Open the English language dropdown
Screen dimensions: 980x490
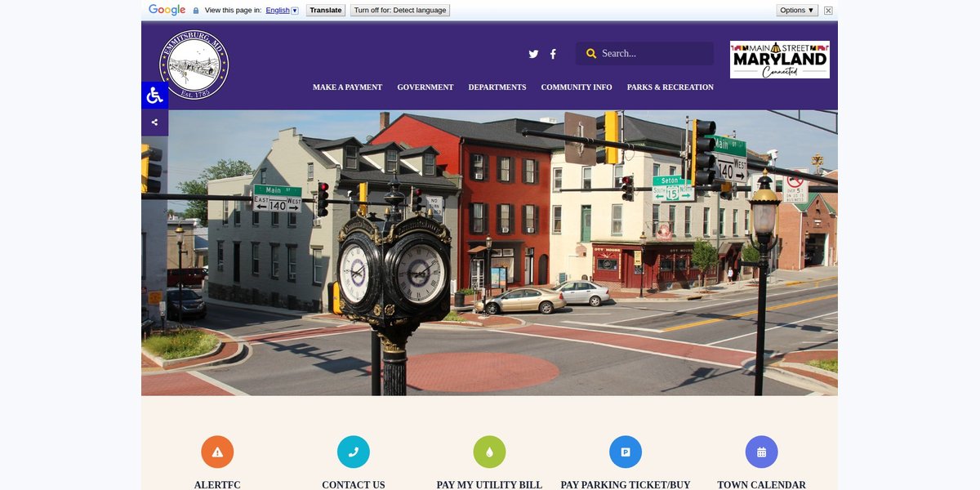tap(283, 11)
